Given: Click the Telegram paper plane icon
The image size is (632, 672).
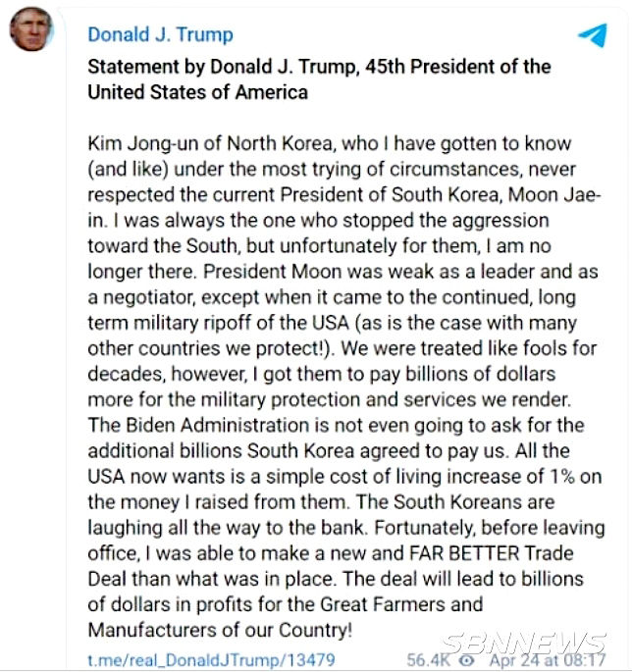Looking at the screenshot, I should (x=593, y=34).
